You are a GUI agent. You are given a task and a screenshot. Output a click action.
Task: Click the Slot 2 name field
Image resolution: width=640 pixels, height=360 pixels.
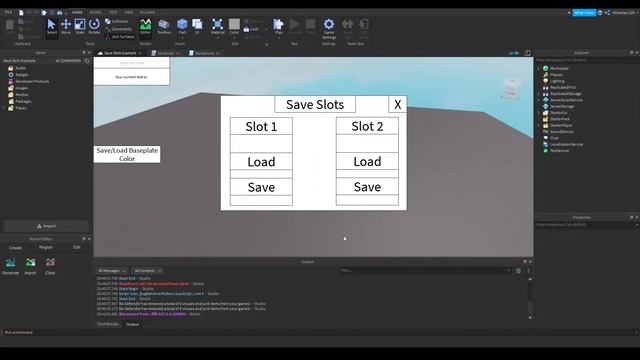tap(367, 143)
